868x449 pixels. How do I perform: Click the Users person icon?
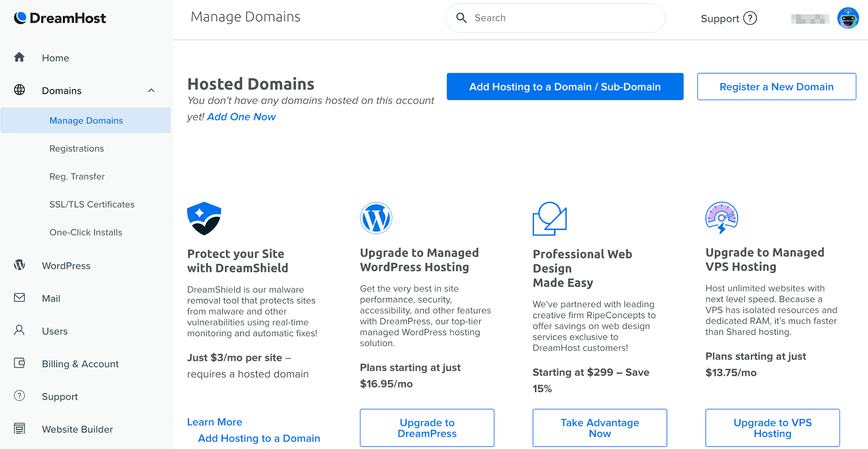click(19, 330)
